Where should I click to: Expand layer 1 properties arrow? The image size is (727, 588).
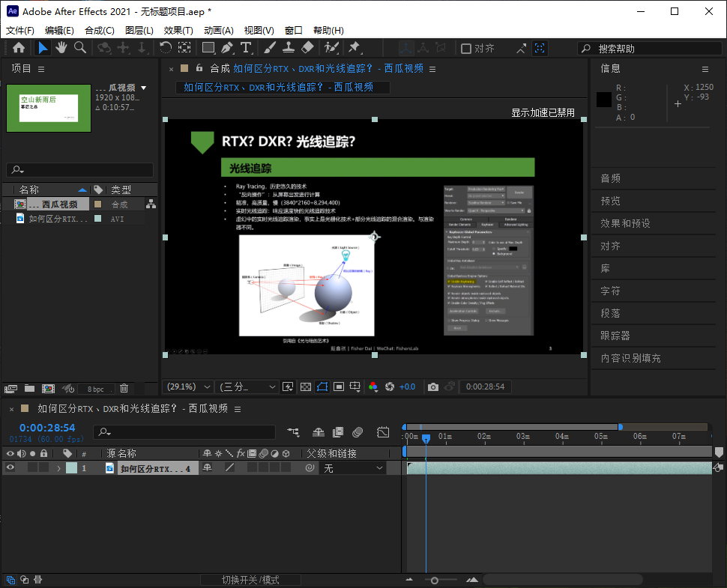59,468
